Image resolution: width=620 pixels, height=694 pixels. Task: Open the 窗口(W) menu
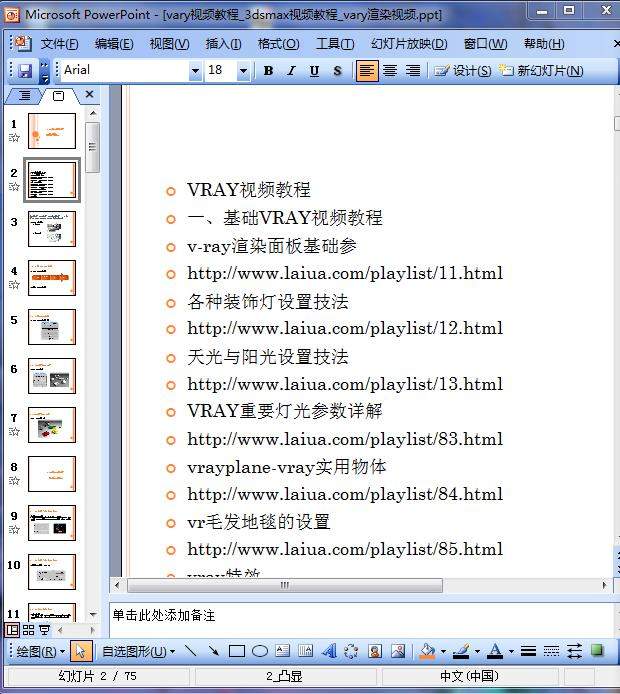click(x=485, y=44)
